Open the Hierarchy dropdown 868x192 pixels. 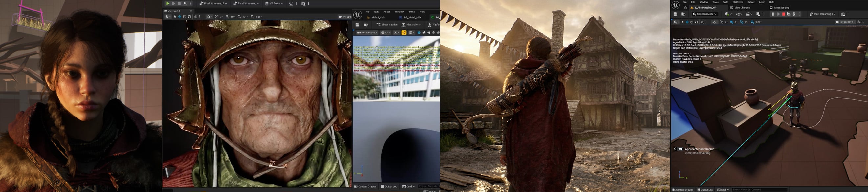point(412,25)
